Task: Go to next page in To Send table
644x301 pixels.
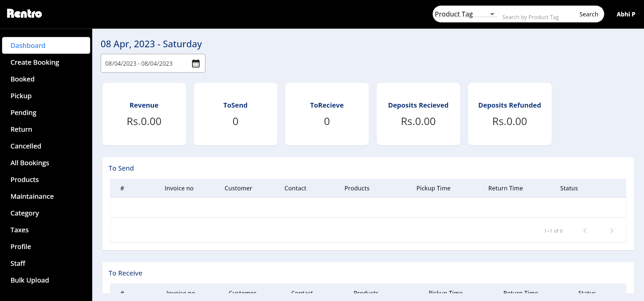Action: [x=611, y=231]
